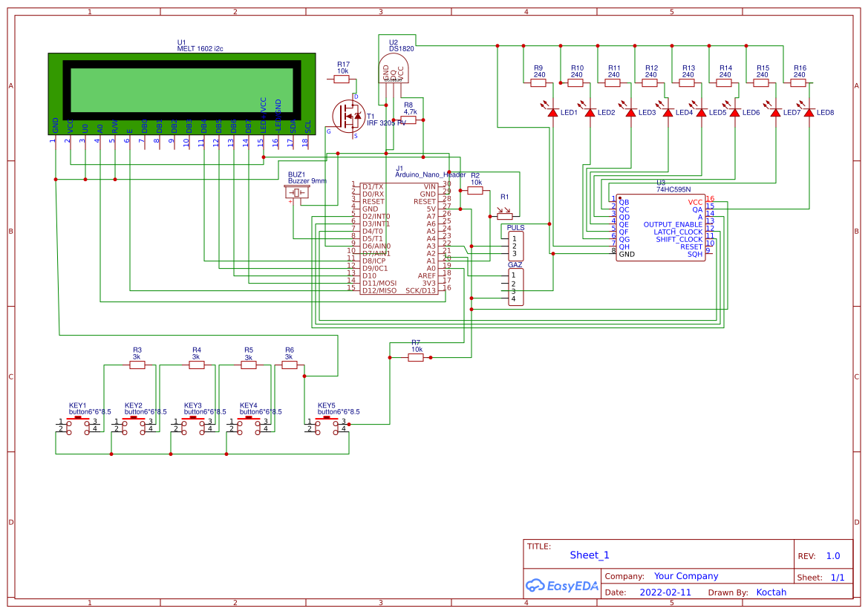The width and height of the screenshot is (868, 614).
Task: Select the 74HC595N shift register body
Action: pyautogui.click(x=660, y=227)
